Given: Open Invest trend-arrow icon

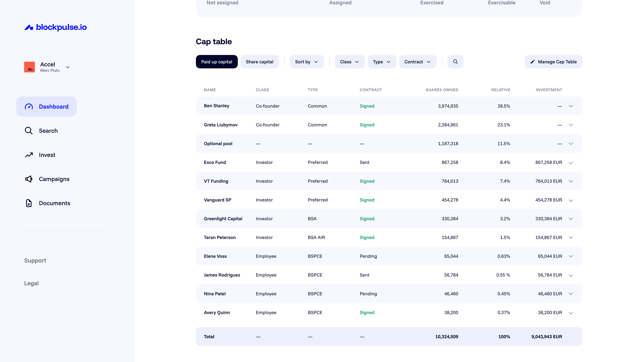Looking at the screenshot, I should click(x=29, y=155).
